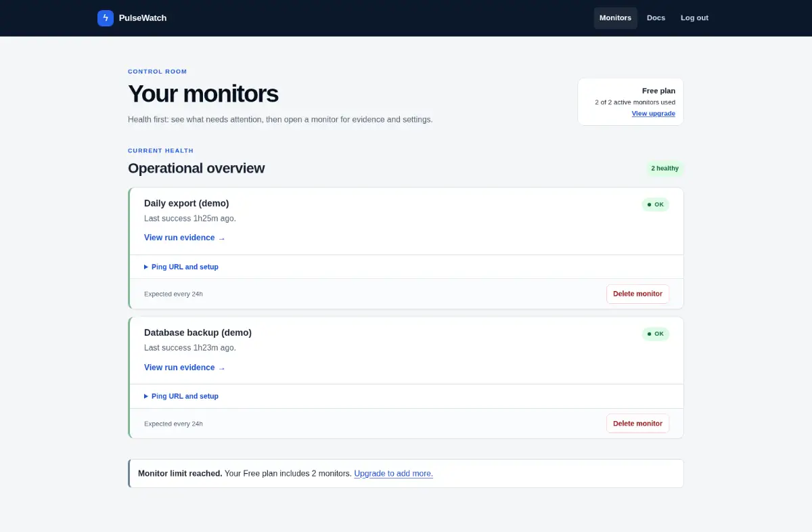Delete the Database backup monitor
The width and height of the screenshot is (812, 532).
[x=637, y=423]
